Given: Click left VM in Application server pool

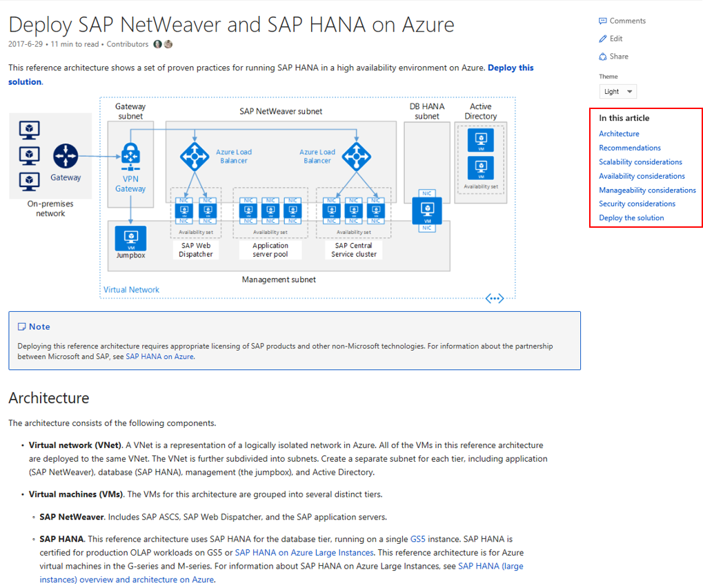Looking at the screenshot, I should click(248, 210).
